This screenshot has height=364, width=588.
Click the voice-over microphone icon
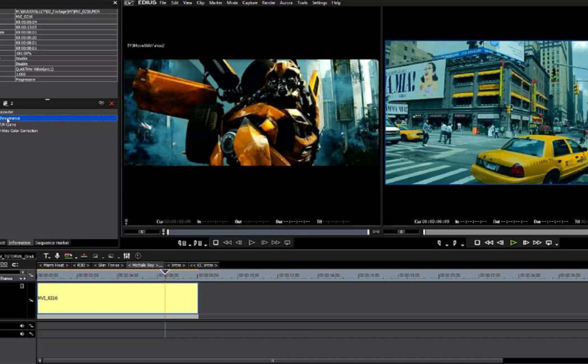click(57, 256)
